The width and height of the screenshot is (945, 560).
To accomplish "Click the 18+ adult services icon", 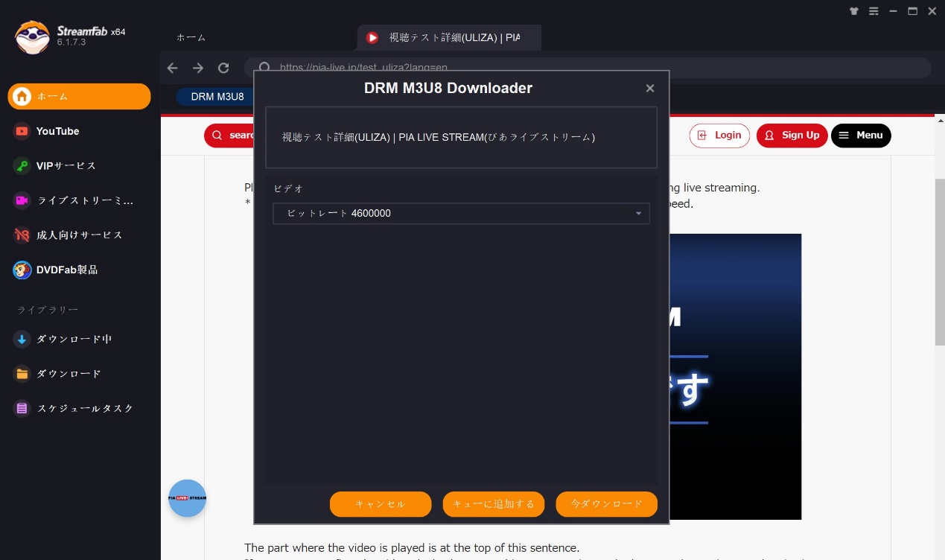I will coord(22,235).
